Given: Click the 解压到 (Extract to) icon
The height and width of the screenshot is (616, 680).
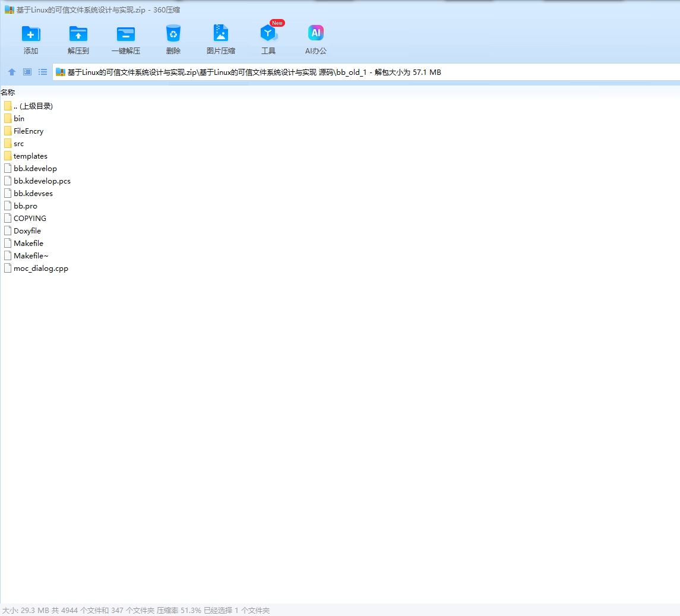Looking at the screenshot, I should (78, 34).
